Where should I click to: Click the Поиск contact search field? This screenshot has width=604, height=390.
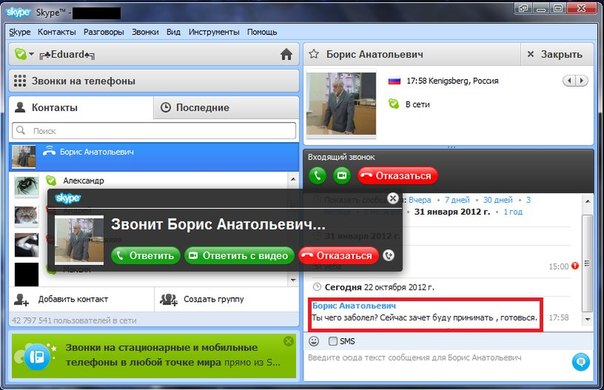click(154, 131)
